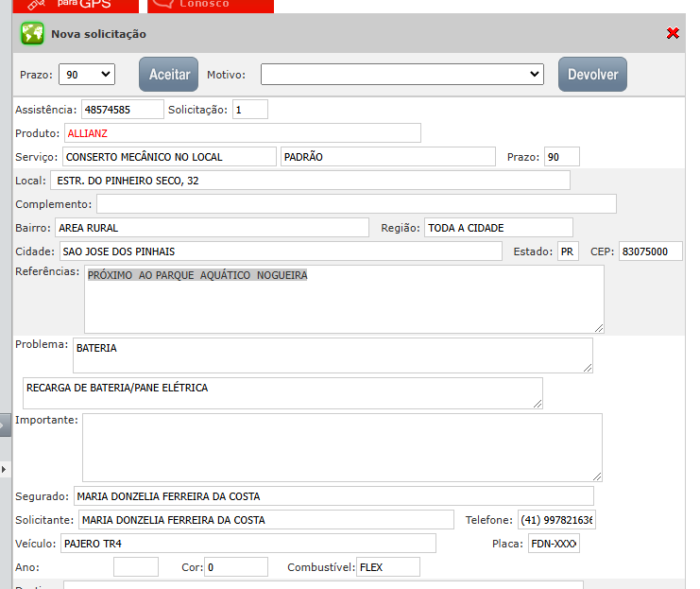Click the CEP field 83075000
700x589 pixels.
[651, 251]
